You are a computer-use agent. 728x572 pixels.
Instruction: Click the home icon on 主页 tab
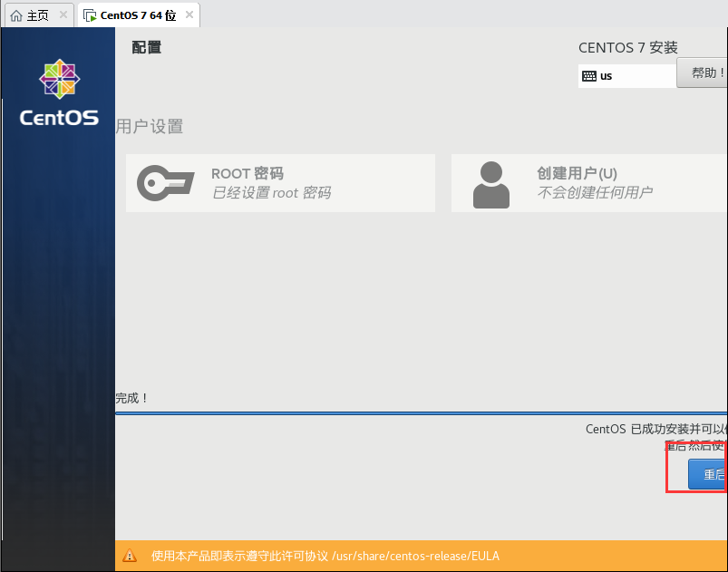(16, 15)
